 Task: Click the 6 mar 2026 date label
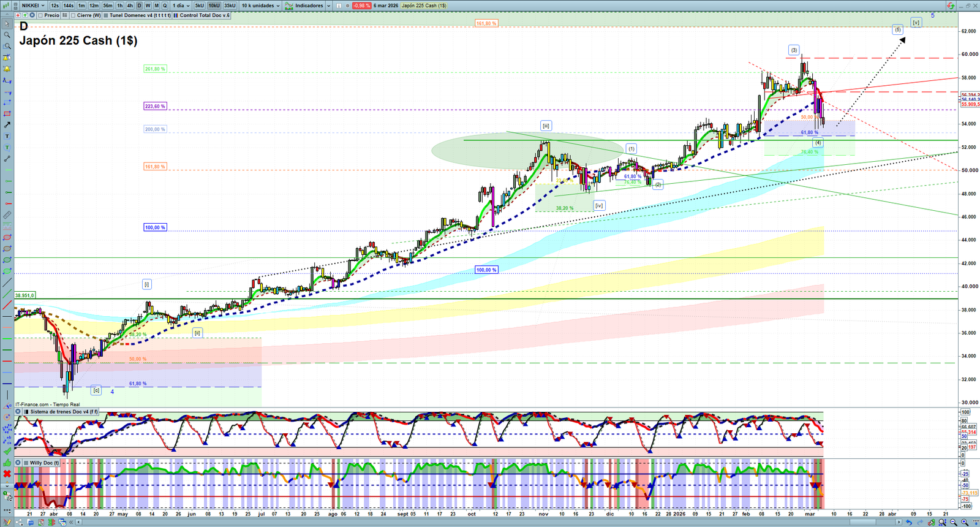386,6
